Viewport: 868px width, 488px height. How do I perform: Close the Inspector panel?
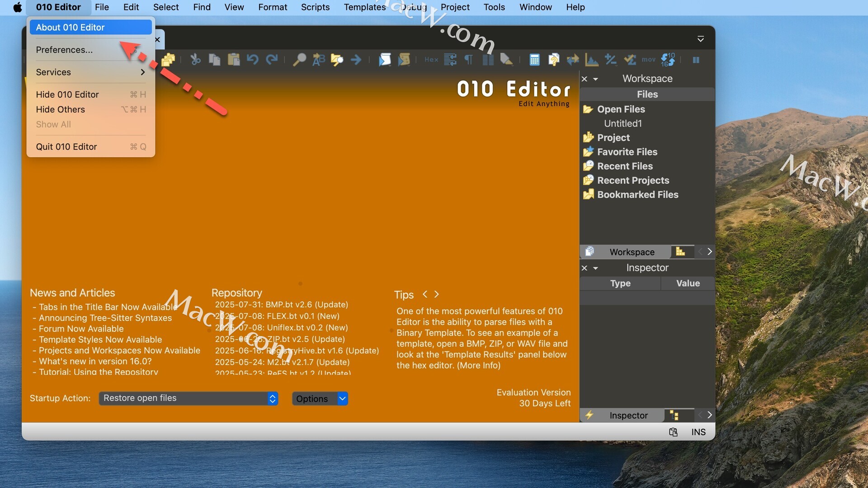[x=585, y=268]
